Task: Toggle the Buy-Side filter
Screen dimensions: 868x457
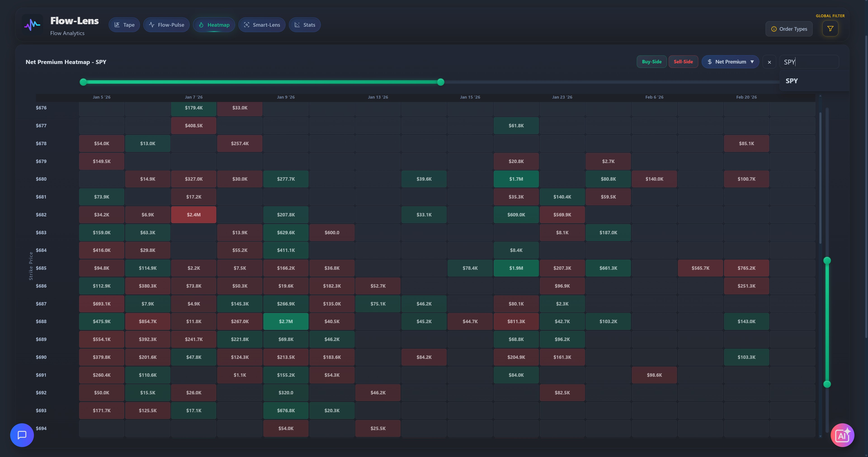Action: tap(651, 62)
